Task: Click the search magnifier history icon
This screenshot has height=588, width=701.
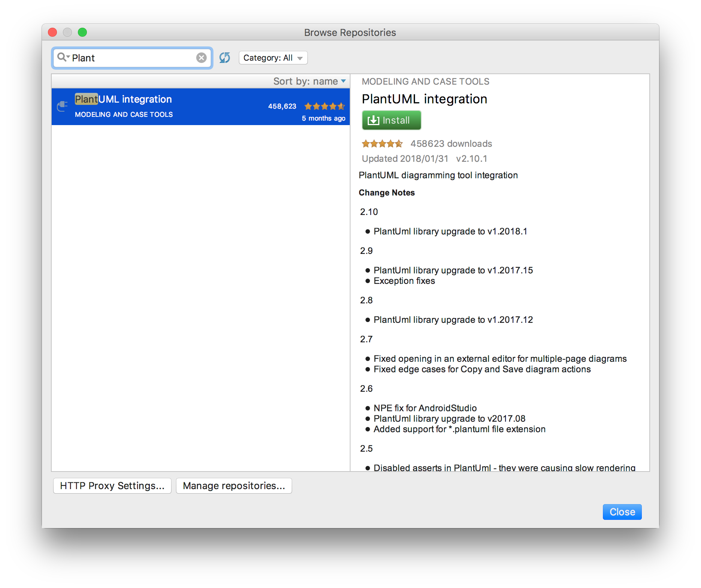Action: click(63, 57)
